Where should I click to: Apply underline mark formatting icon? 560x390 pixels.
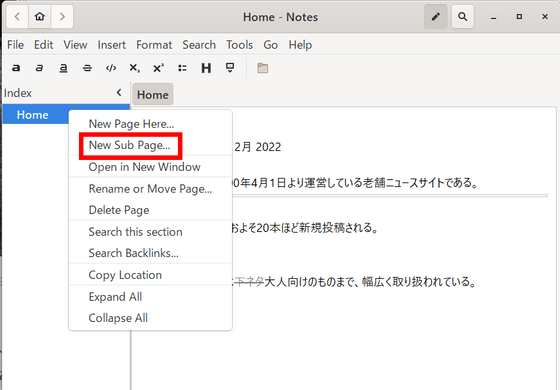click(63, 68)
